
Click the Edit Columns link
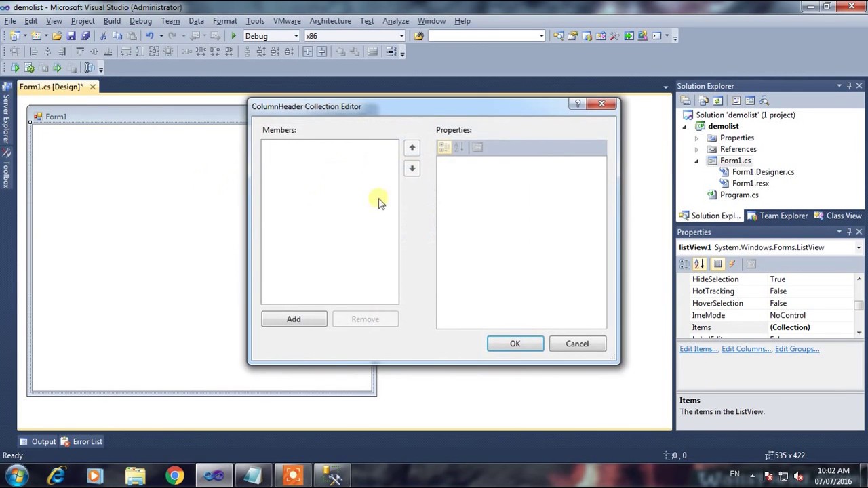point(747,349)
